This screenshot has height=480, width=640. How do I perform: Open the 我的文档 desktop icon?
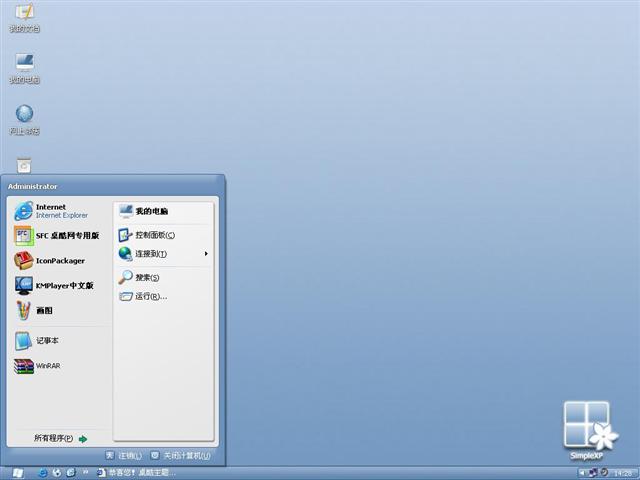(x=24, y=17)
